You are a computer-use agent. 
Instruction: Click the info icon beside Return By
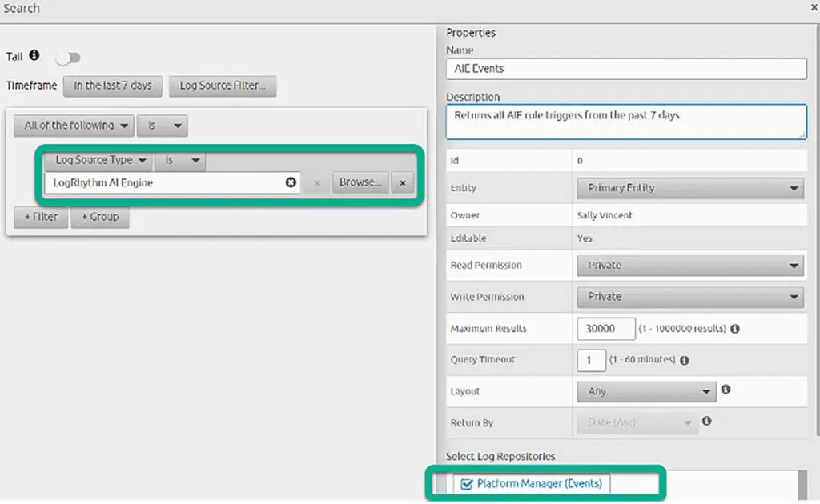(706, 422)
